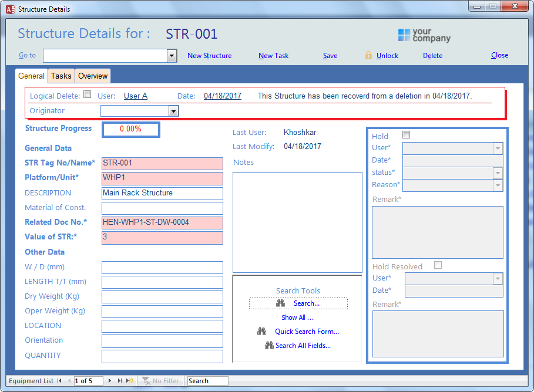
Task: Select the Hold Resolved Date field
Action: click(x=454, y=291)
